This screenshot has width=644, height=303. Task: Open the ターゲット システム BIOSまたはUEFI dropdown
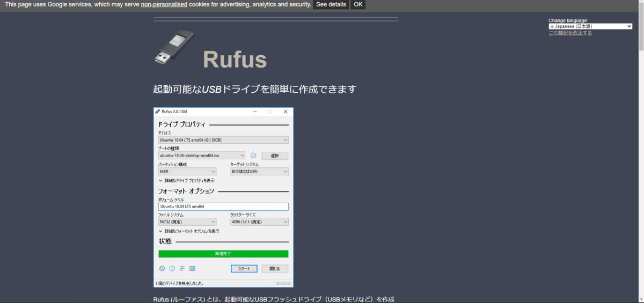(259, 172)
